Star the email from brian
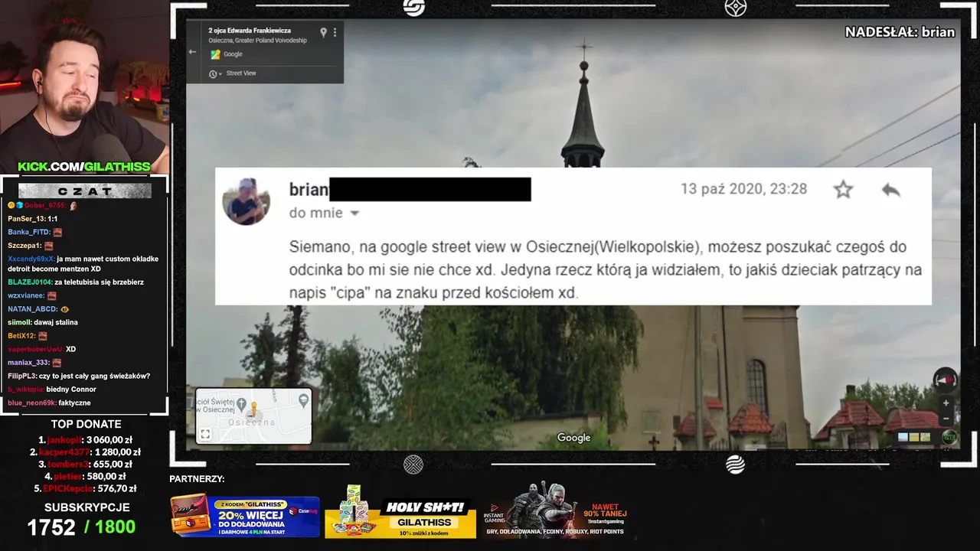This screenshot has width=980, height=551. 843,189
